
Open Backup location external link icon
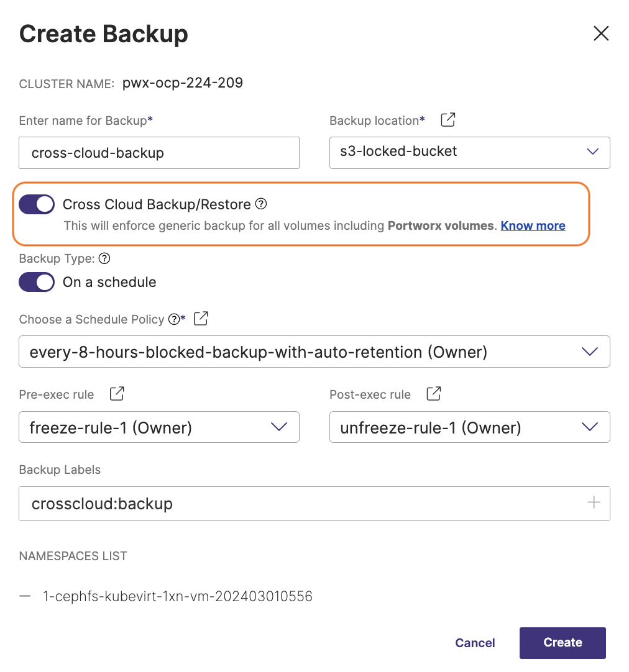448,120
